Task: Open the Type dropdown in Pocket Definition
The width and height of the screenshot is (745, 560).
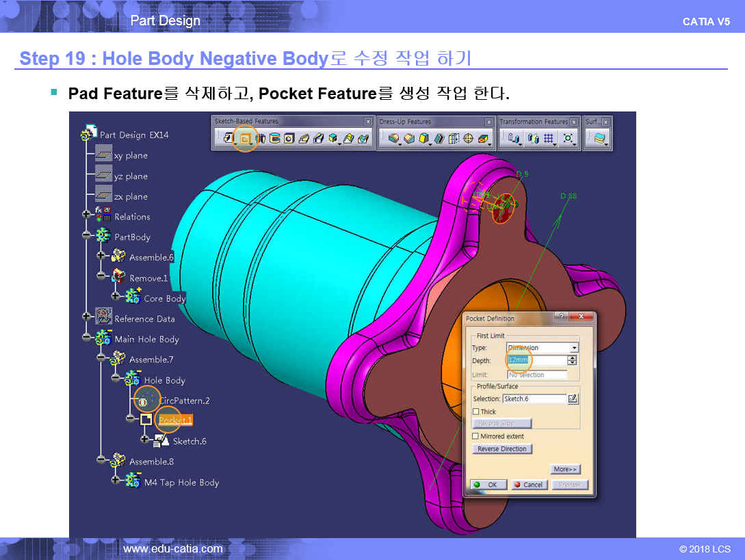Action: (x=574, y=348)
